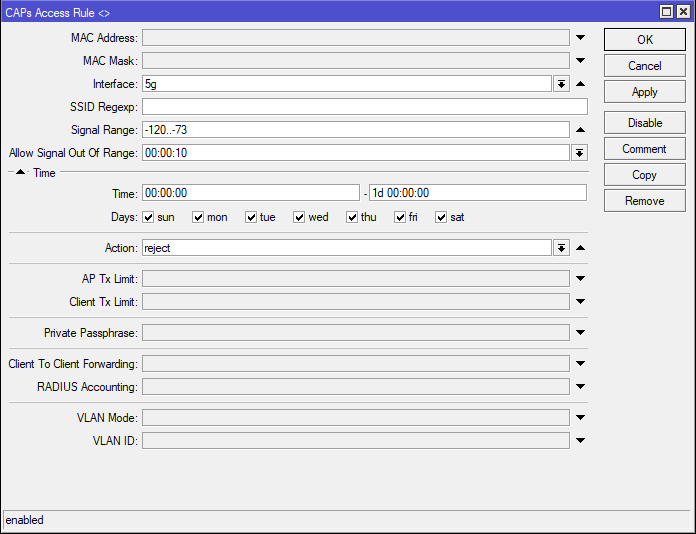Open Allow Signal Out Of Range dropdown
Viewport: 696px width, 534px height.
(579, 153)
